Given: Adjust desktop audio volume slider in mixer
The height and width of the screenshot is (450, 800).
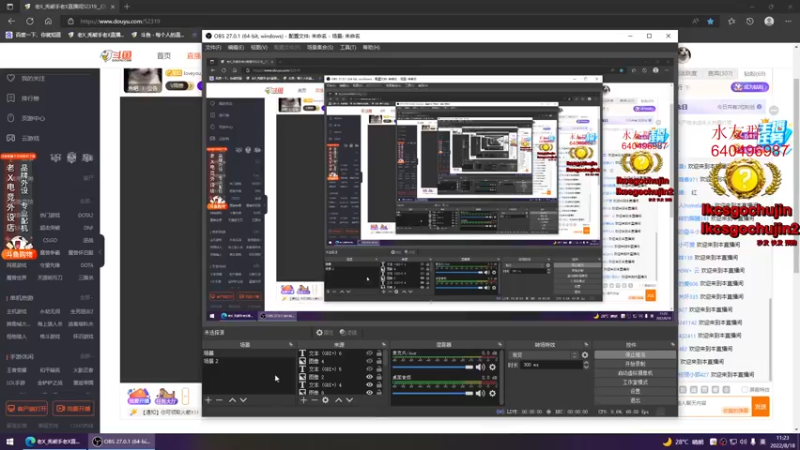Looking at the screenshot, I should pos(433,393).
